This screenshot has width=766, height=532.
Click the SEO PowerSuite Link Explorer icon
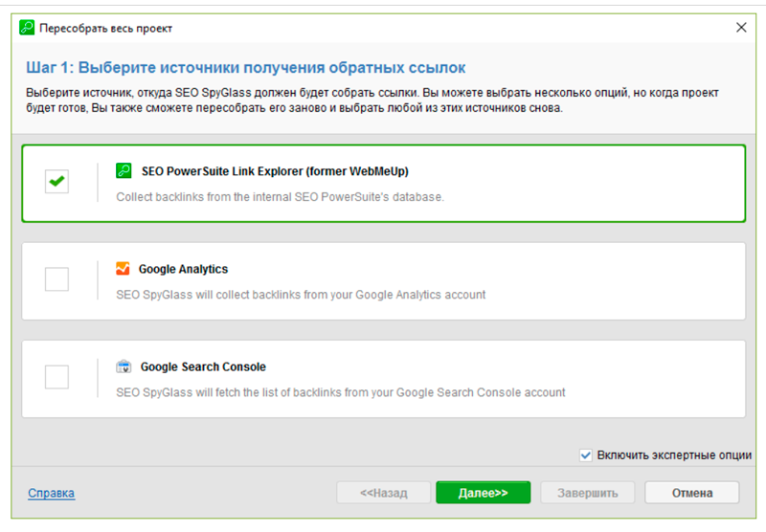124,171
